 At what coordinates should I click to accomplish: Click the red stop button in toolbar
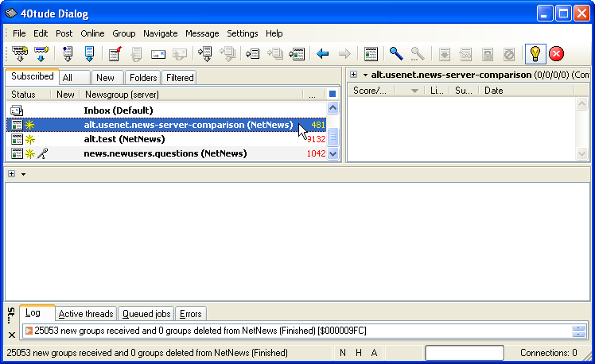(x=556, y=54)
